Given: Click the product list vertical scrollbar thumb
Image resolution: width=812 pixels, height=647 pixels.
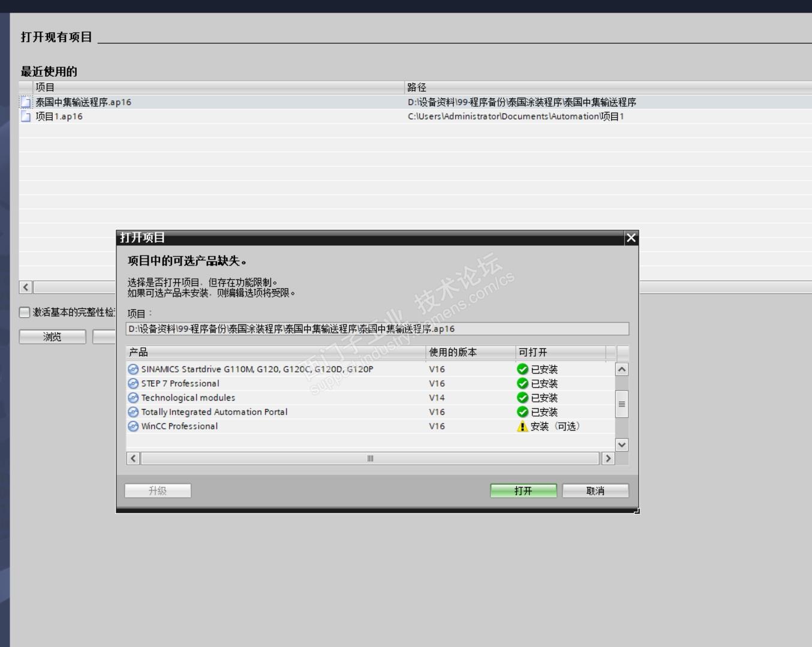Looking at the screenshot, I should click(622, 404).
